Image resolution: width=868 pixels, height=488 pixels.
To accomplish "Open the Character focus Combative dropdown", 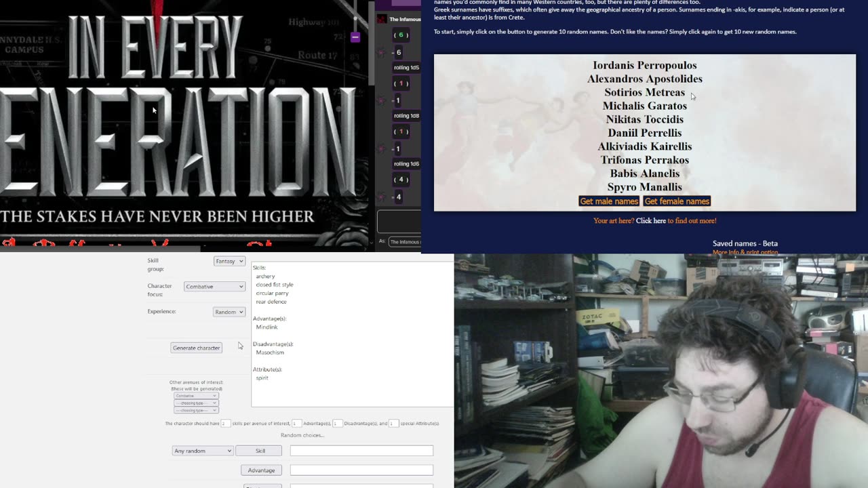I will [x=214, y=287].
